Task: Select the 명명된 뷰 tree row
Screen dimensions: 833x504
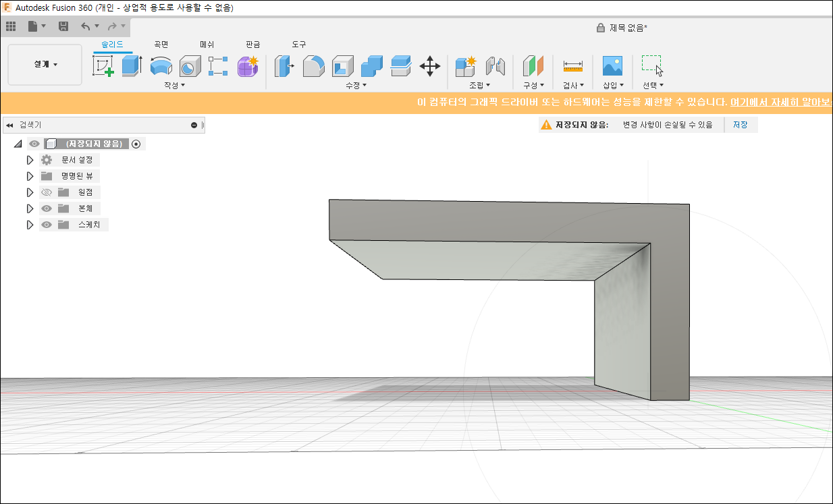Action: 70,176
